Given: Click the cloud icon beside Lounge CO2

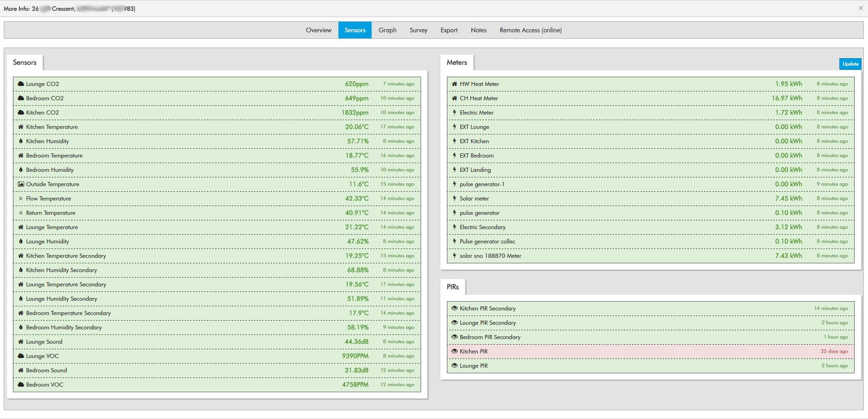Looking at the screenshot, I should pos(21,84).
